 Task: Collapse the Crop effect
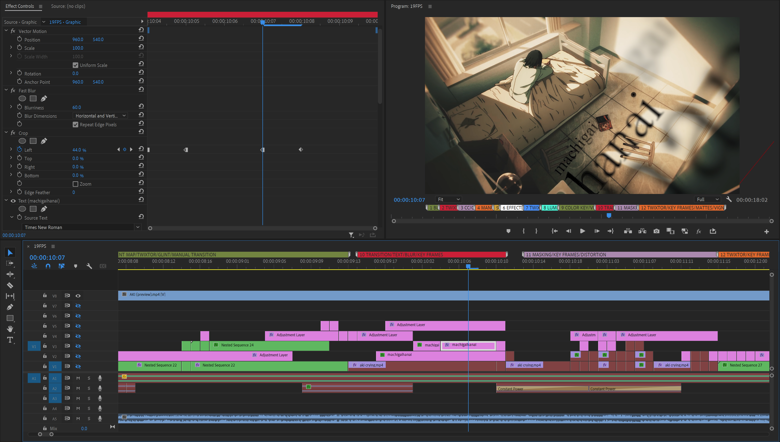coord(6,133)
